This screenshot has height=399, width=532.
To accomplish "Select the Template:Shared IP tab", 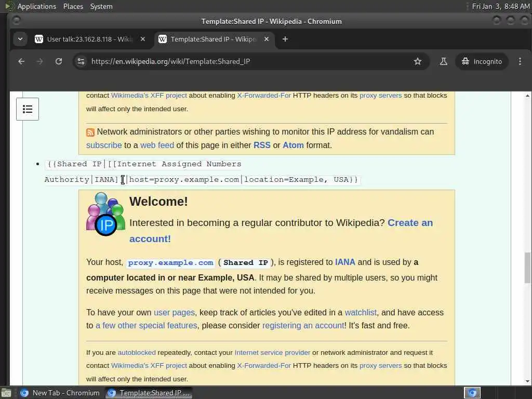I will 214,39.
